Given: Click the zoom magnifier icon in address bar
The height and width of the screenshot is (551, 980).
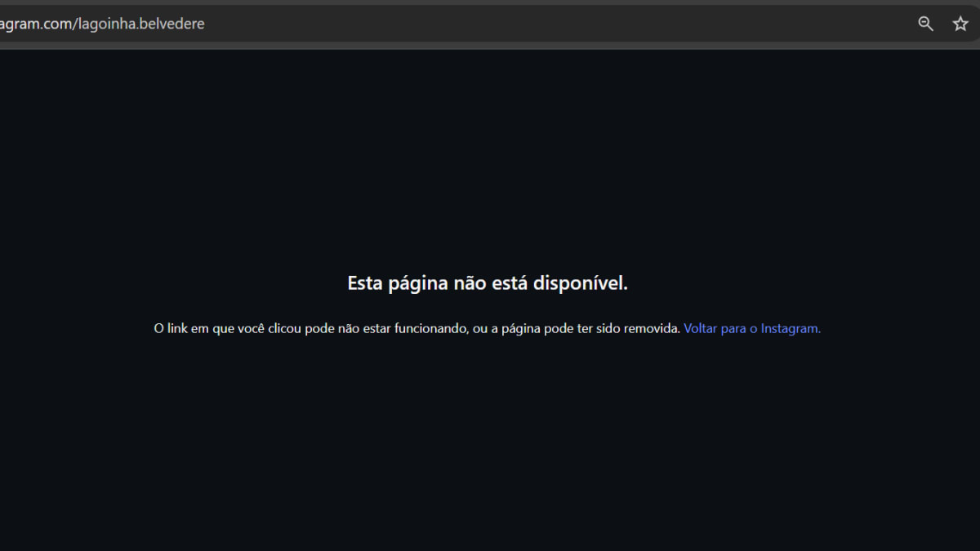Looking at the screenshot, I should 925,24.
